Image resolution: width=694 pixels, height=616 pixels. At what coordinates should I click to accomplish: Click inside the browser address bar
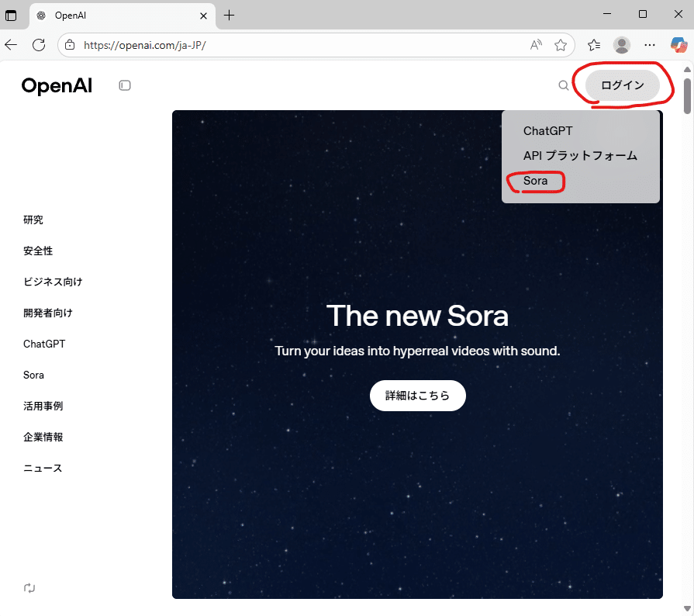click(x=233, y=45)
